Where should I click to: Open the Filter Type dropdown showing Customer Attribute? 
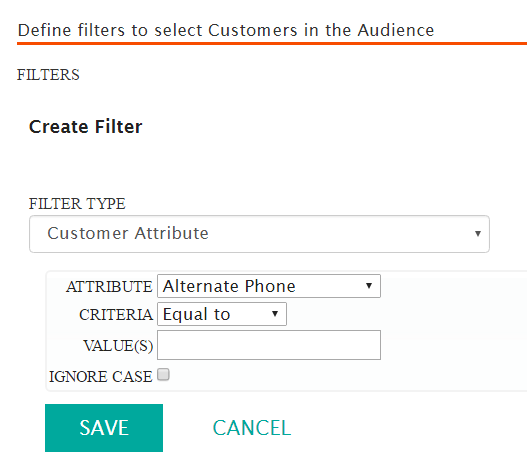(x=259, y=234)
